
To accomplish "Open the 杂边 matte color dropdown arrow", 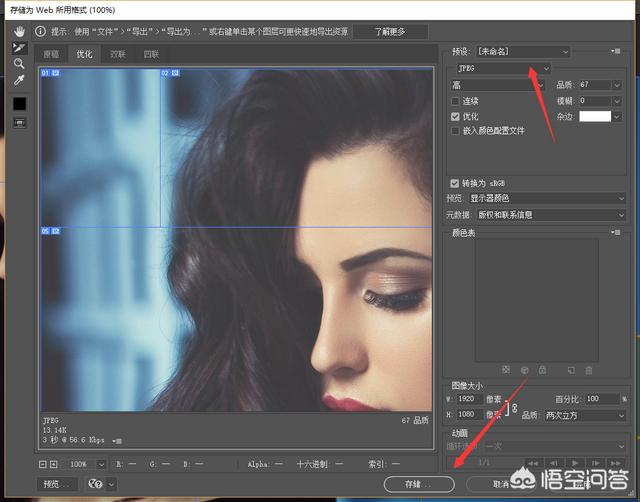I will [617, 117].
